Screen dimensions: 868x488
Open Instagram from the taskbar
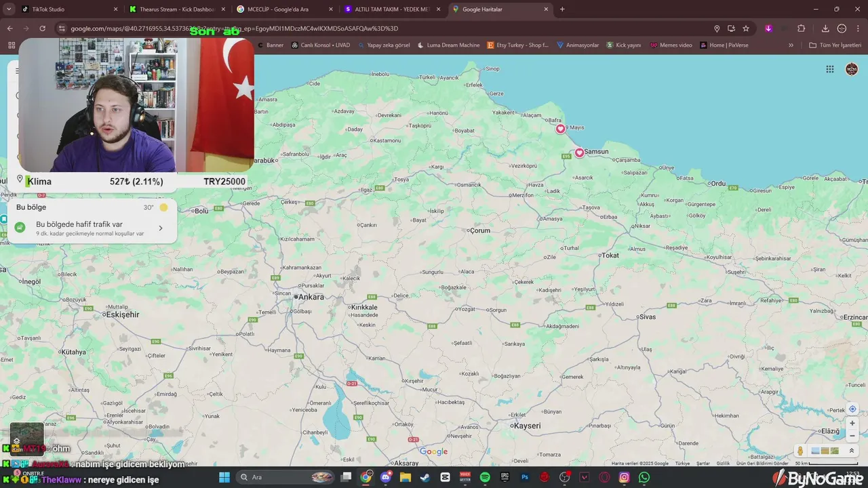pos(624,477)
